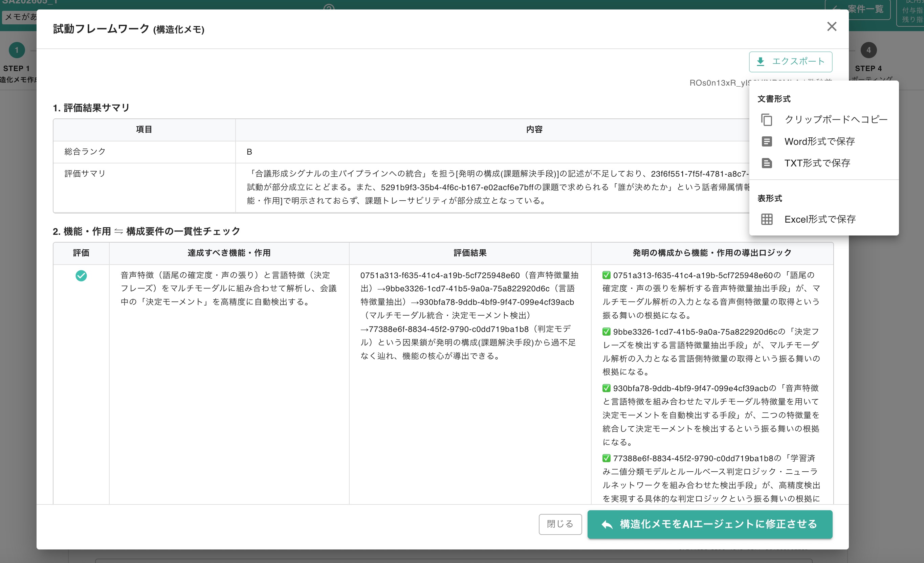
Task: Click 発明の構成から機能・作用の導出ロジック header
Action: (712, 253)
